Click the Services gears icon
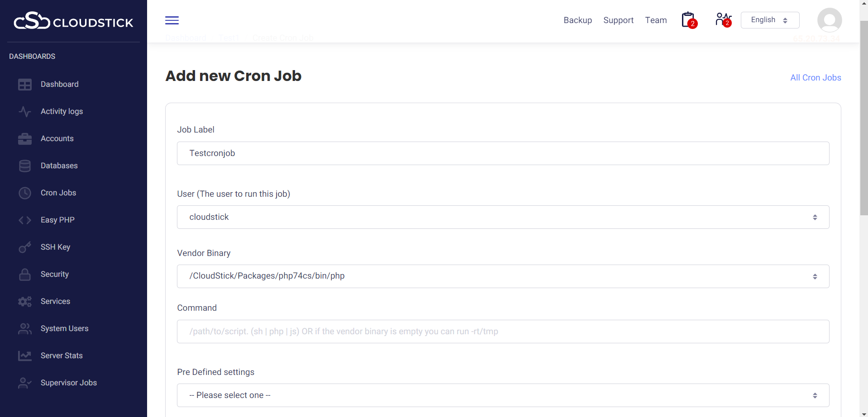This screenshot has width=868, height=417. click(x=25, y=302)
